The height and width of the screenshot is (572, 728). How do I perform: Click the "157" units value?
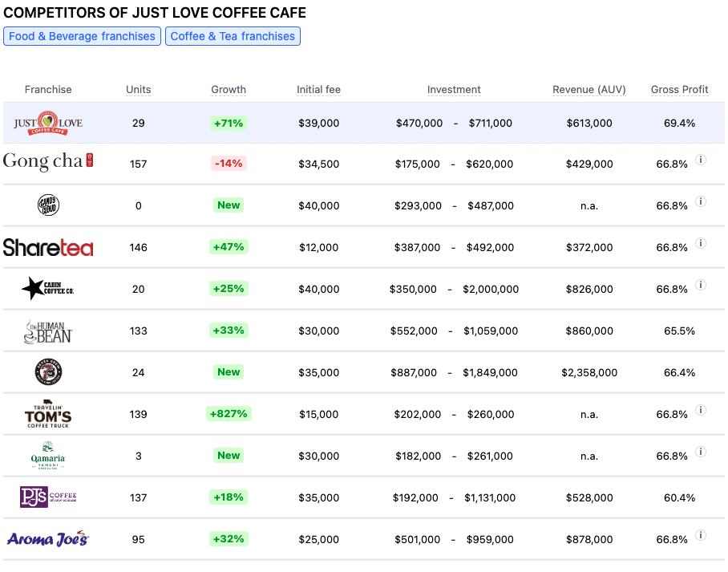(x=139, y=164)
